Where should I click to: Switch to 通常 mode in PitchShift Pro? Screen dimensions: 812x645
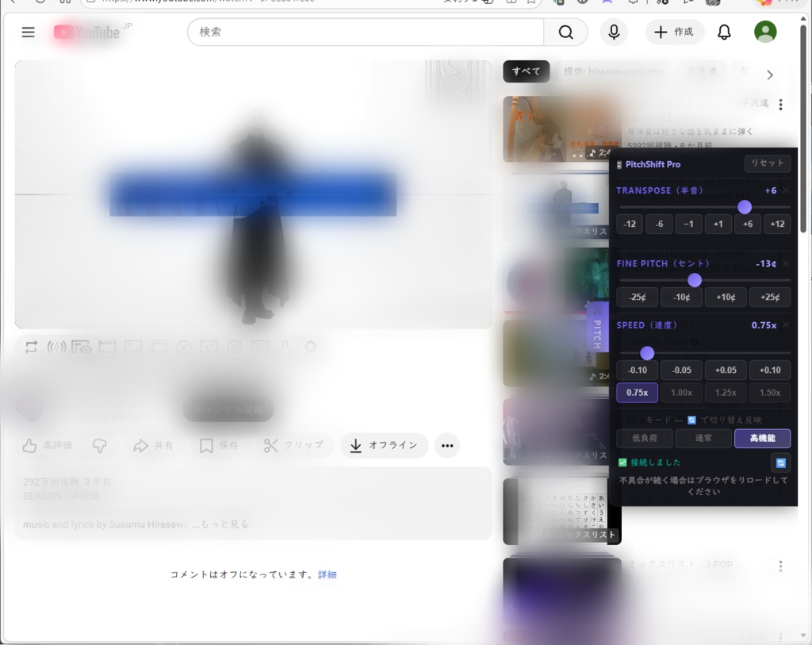pos(703,437)
